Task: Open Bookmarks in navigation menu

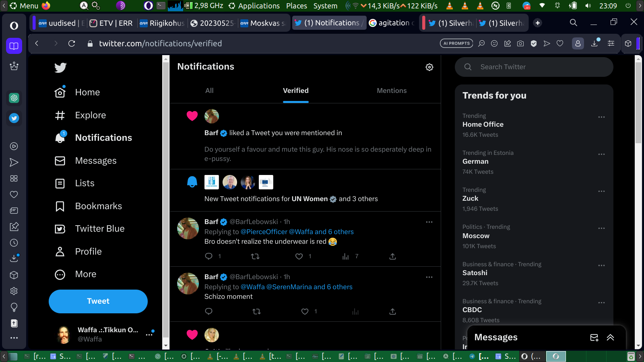Action: coord(89,206)
